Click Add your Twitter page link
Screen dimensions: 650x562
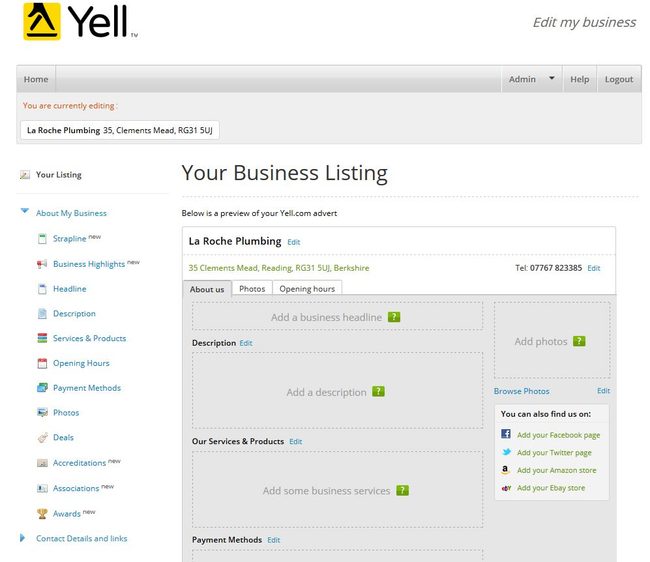554,453
